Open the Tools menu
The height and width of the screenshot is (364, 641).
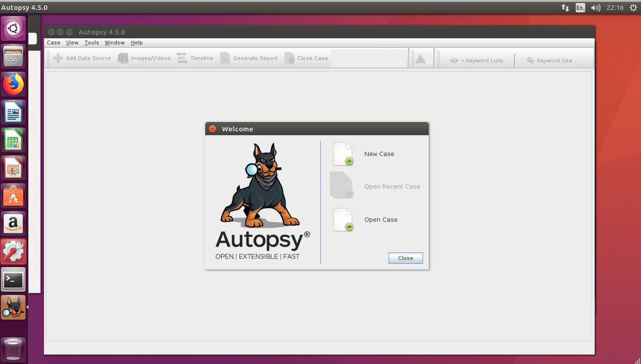point(92,43)
